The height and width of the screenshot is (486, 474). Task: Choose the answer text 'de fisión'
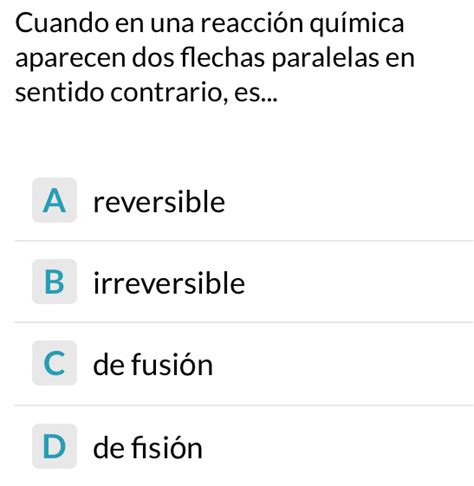[148, 447]
